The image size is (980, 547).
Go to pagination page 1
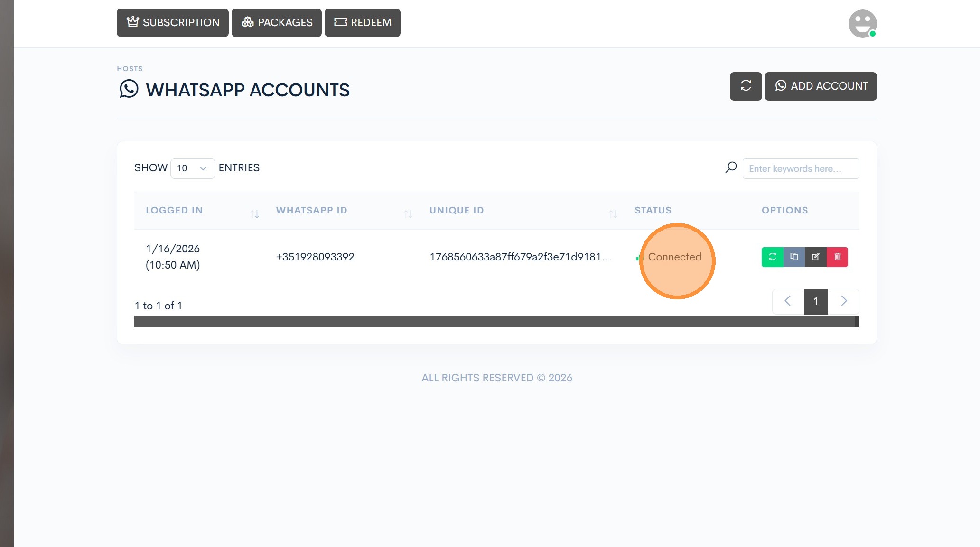click(x=815, y=301)
